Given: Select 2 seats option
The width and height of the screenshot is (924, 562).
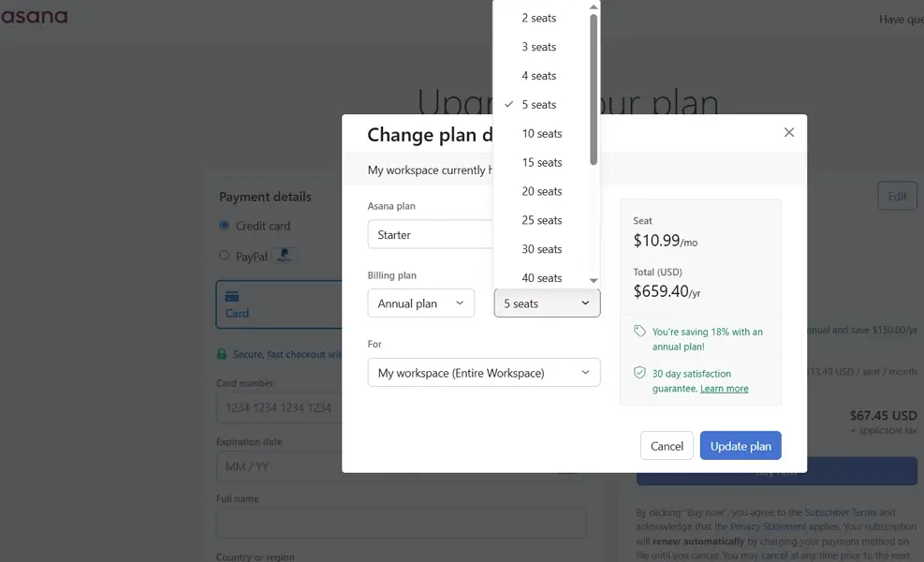Looking at the screenshot, I should (539, 18).
